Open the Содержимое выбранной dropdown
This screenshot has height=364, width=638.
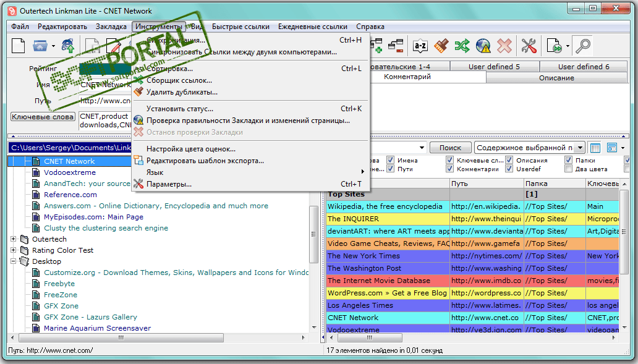581,148
